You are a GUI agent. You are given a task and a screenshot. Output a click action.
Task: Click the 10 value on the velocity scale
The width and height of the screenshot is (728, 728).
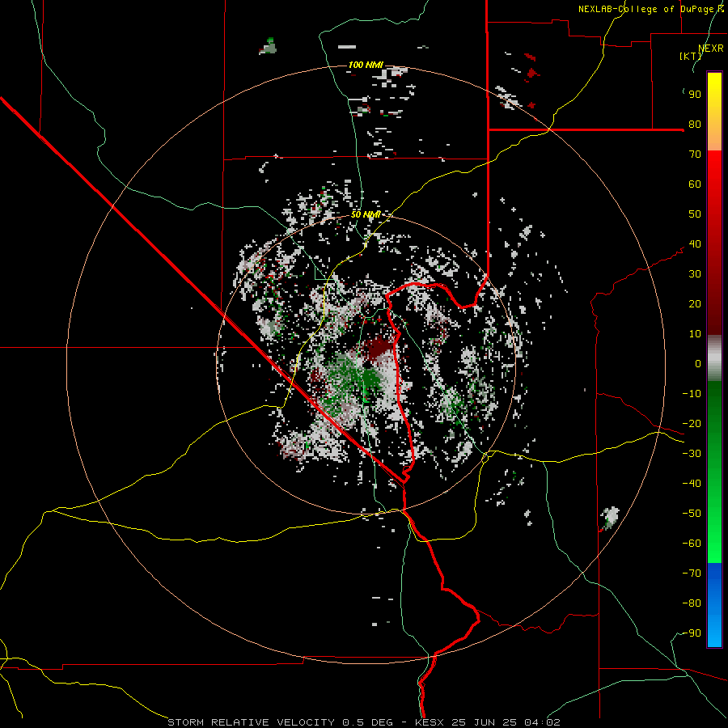695,334
